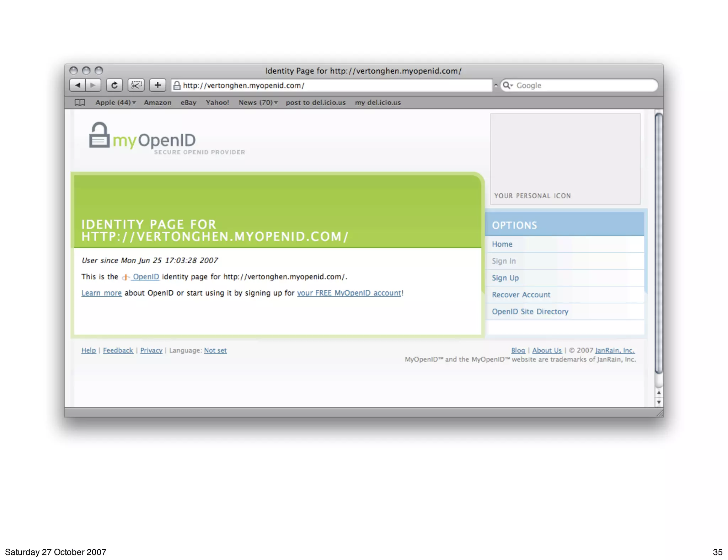728x560 pixels.
Task: Open the Privacy footer link
Action: [151, 350]
